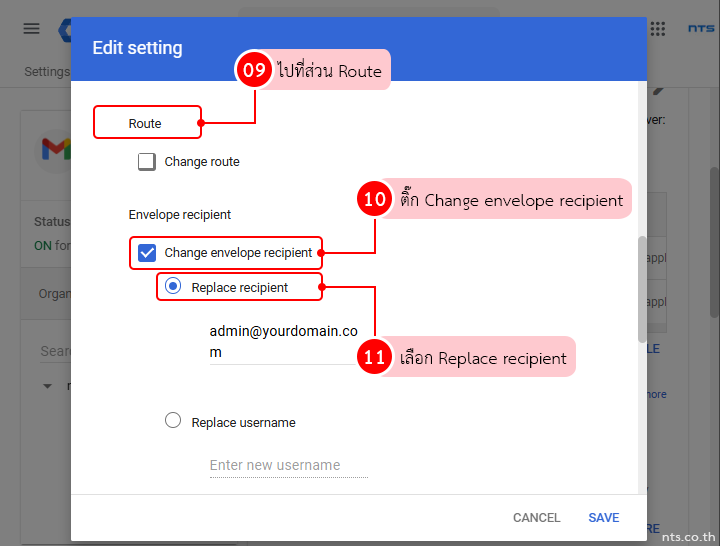Viewport: 720px width, 546px height.
Task: Open the hamburger main menu
Action: pos(31,28)
